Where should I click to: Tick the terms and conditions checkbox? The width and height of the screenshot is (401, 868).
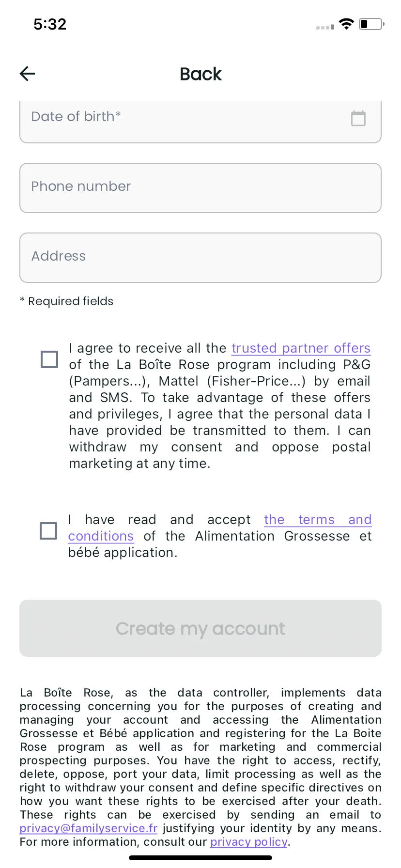tap(48, 530)
